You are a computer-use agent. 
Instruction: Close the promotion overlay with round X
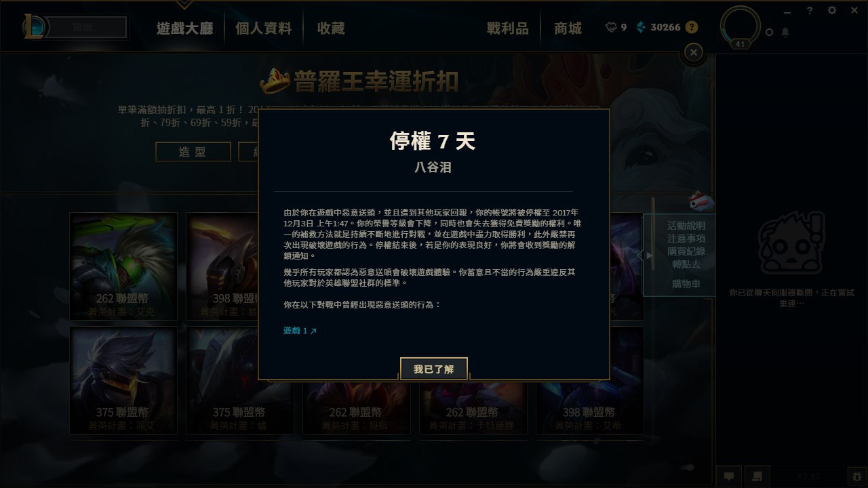[693, 52]
